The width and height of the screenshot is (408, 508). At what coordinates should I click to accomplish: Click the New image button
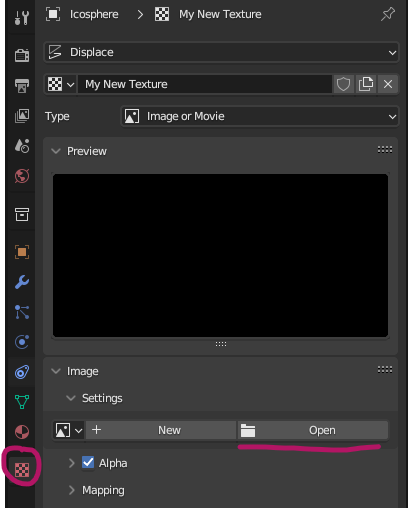click(161, 430)
